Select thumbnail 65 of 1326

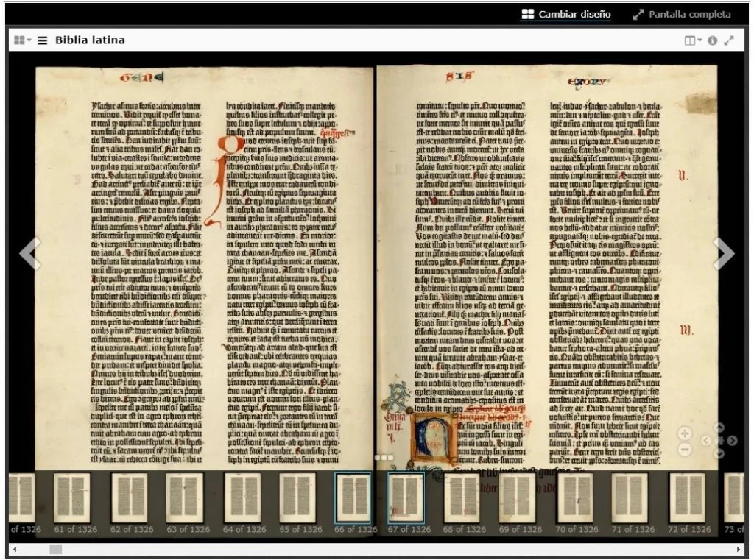pos(297,497)
